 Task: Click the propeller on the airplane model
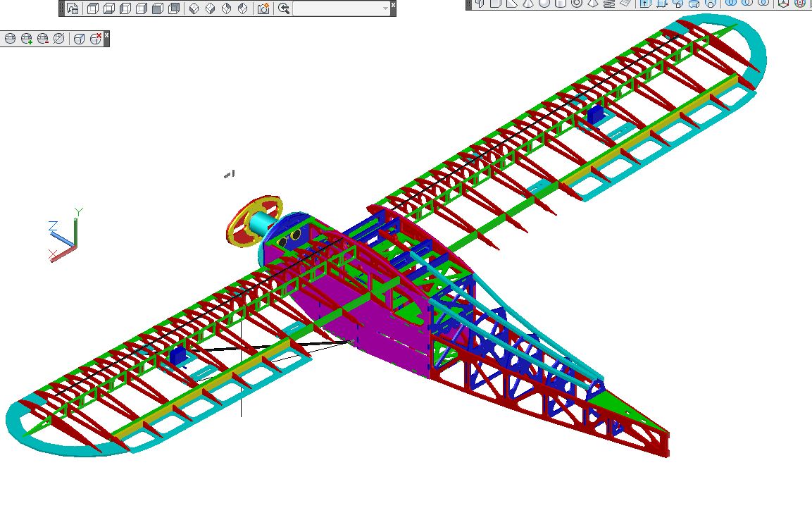(x=254, y=222)
